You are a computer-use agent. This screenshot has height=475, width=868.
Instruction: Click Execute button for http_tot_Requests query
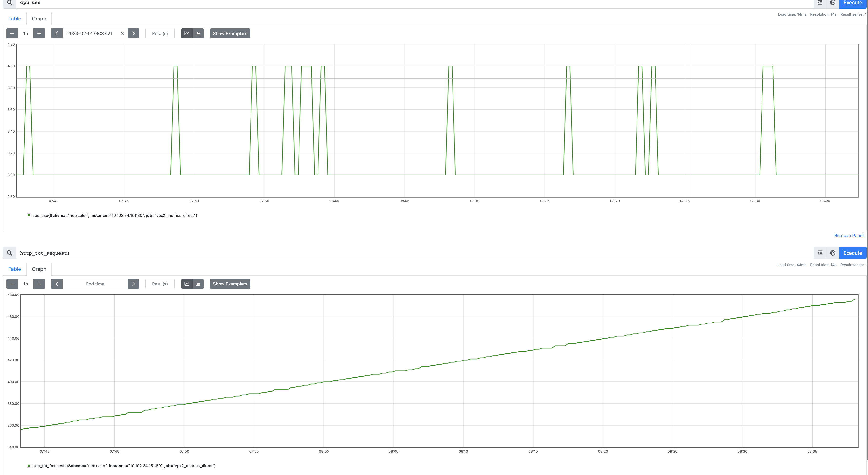[852, 253]
